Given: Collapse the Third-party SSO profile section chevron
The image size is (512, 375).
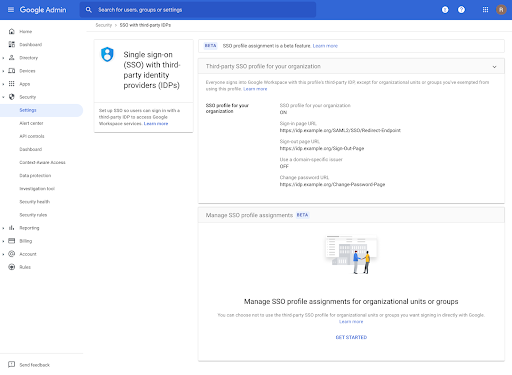Looking at the screenshot, I should point(494,67).
